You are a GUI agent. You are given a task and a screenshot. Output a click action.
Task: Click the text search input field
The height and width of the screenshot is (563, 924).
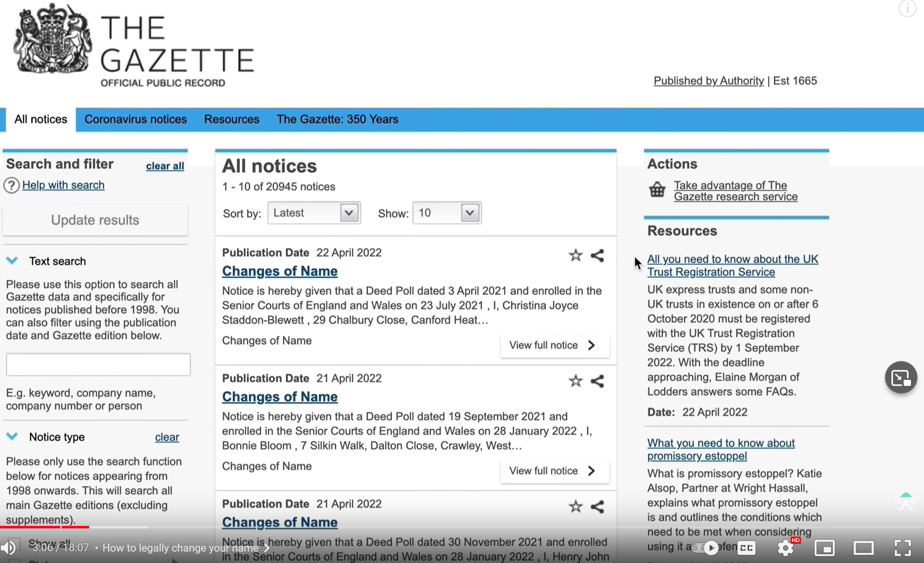tap(98, 364)
